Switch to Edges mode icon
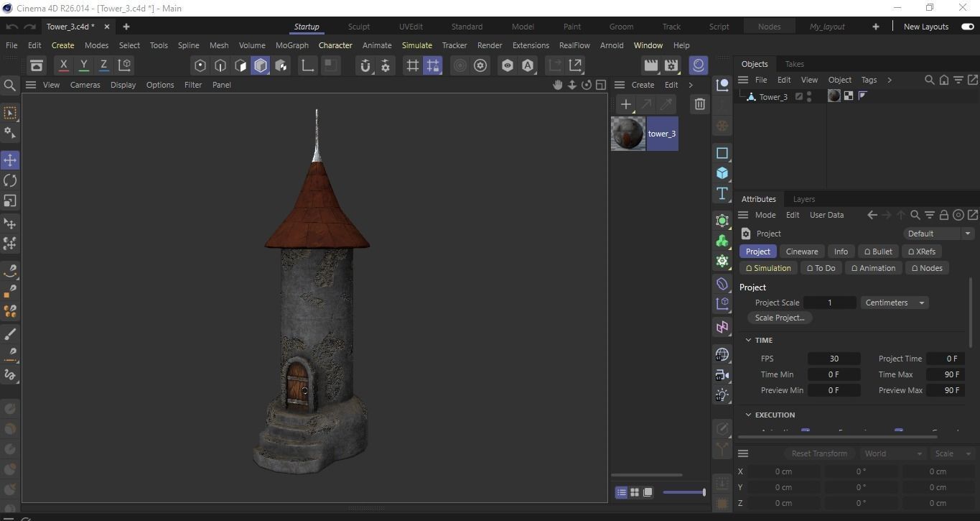 point(220,65)
